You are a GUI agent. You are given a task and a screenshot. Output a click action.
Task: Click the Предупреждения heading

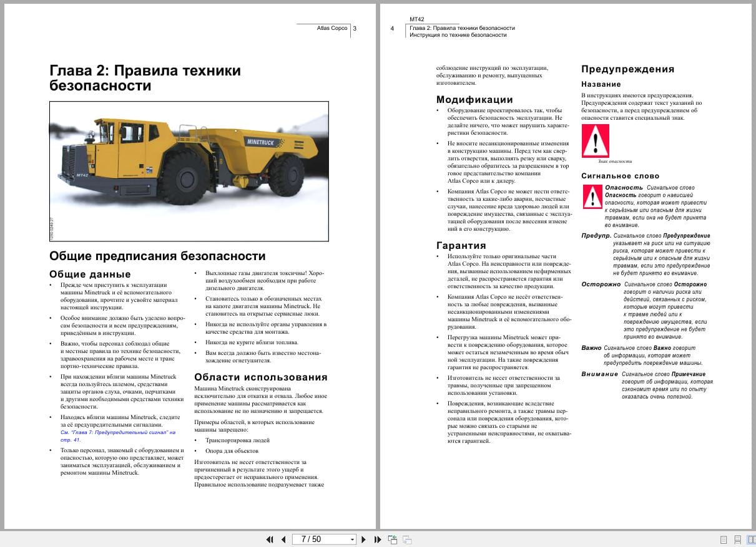[628, 69]
